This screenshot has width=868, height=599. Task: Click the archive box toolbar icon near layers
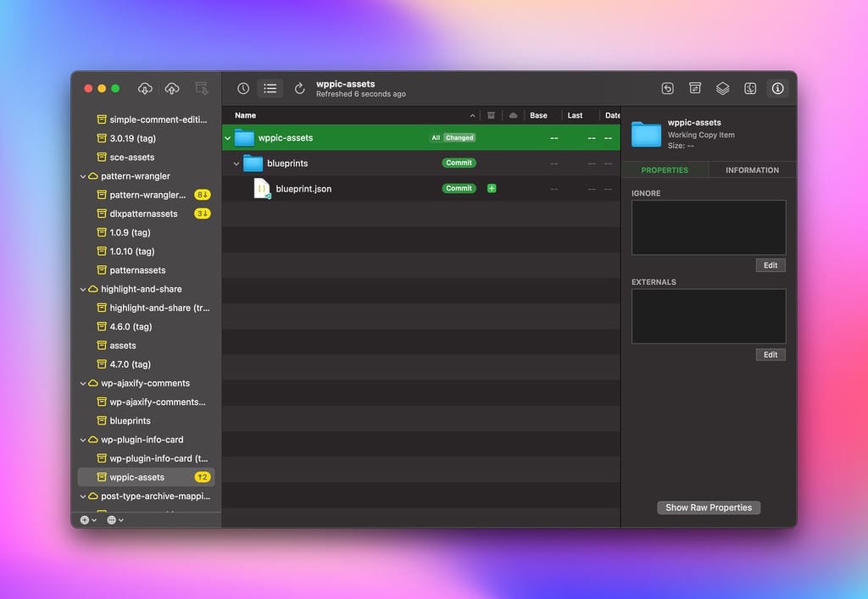[x=695, y=88]
